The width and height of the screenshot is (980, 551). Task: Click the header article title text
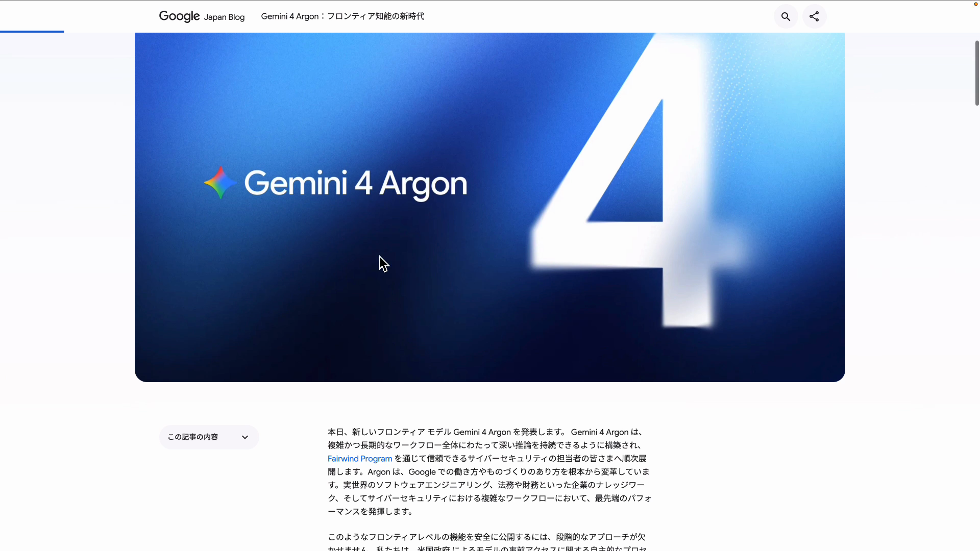point(342,16)
